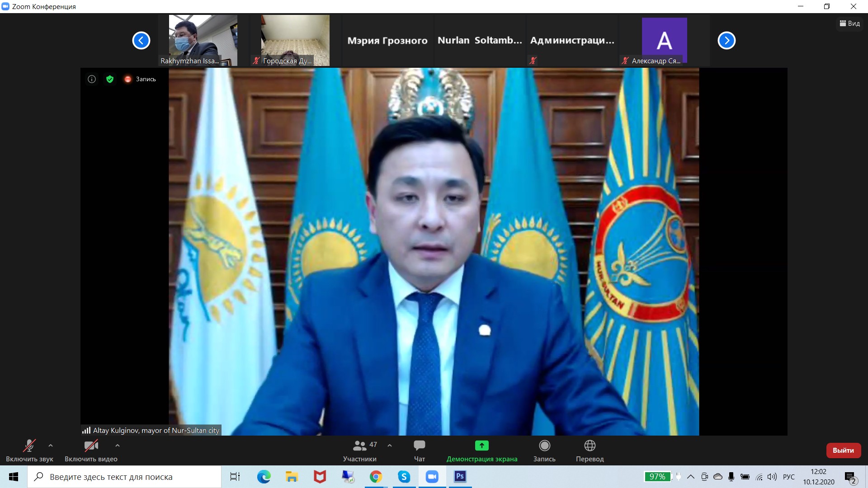Expand audio options arrow next to Включить звук

tap(51, 446)
